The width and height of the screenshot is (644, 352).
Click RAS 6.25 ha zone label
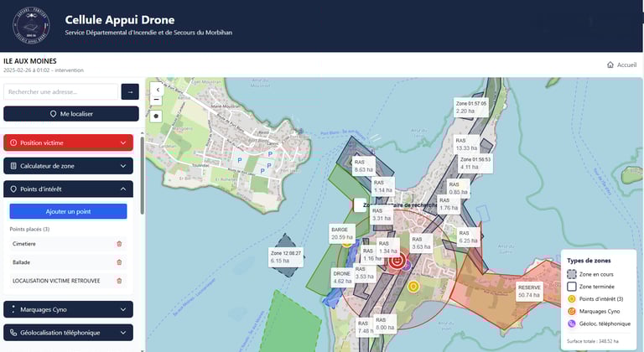(468, 236)
